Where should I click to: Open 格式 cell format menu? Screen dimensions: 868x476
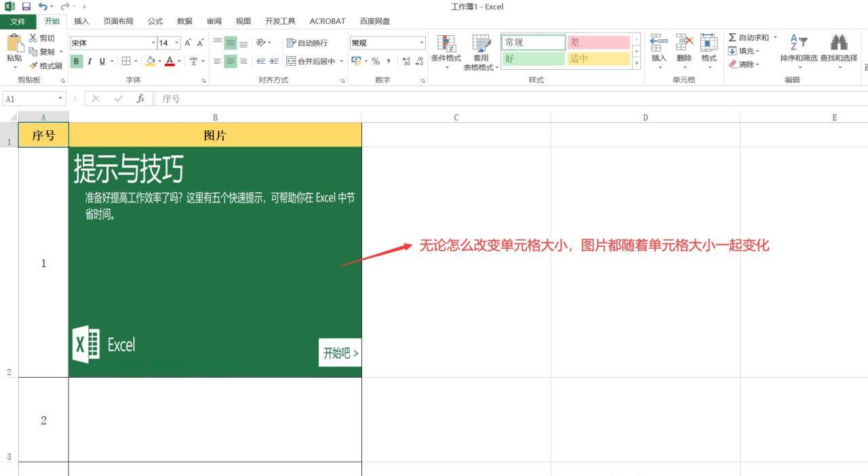click(x=709, y=50)
